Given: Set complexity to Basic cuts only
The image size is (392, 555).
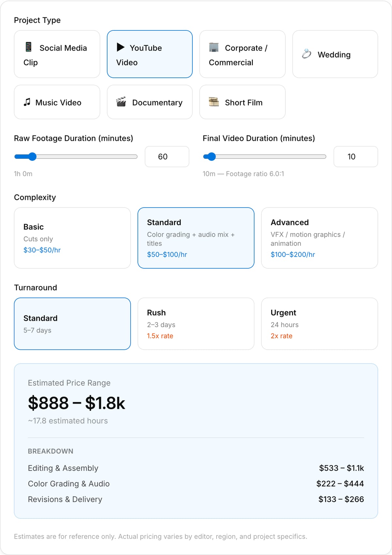Looking at the screenshot, I should pos(72,238).
